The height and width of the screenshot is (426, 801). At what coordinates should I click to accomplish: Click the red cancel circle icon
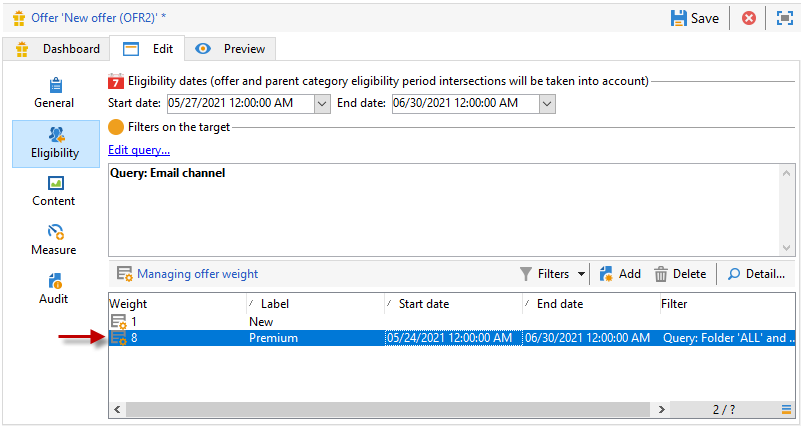pyautogui.click(x=748, y=18)
